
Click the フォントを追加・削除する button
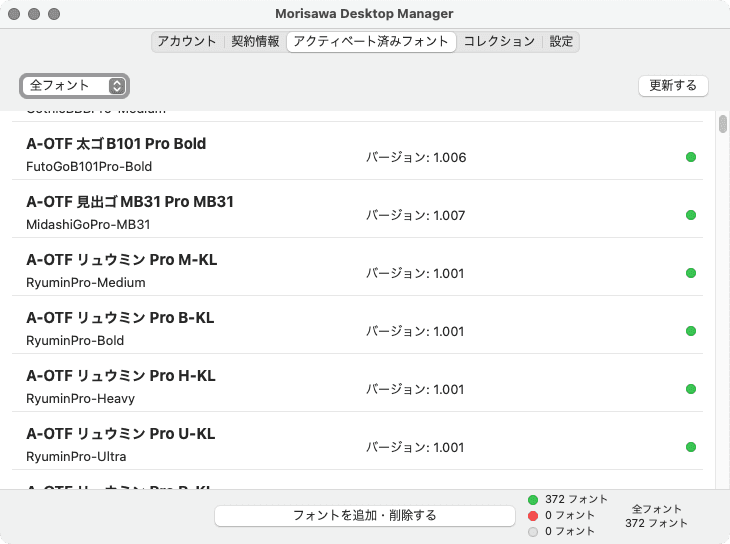click(x=364, y=515)
